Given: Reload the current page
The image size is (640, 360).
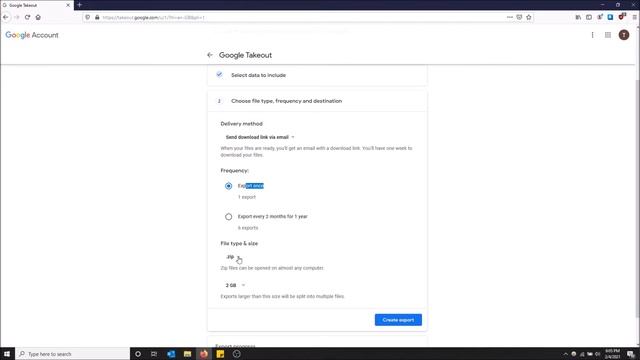Looking at the screenshot, I should click(27, 17).
